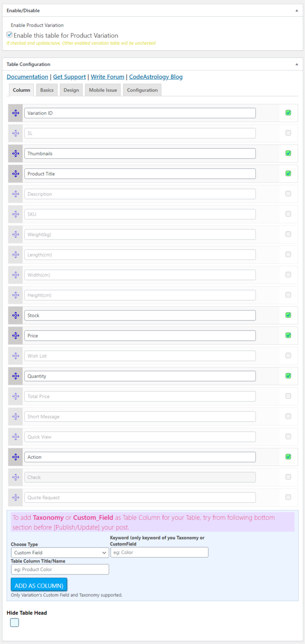Click the ADD AS COLUMN button
The height and width of the screenshot is (644, 305).
coord(39,585)
